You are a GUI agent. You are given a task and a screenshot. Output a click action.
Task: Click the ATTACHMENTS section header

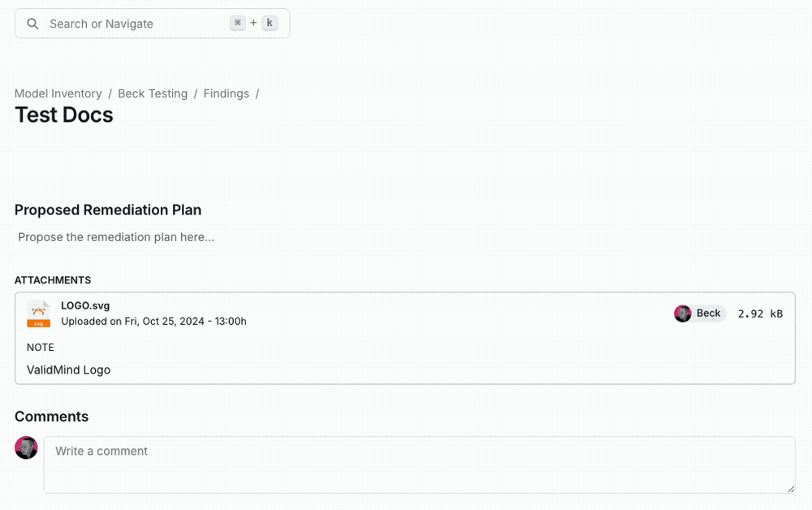53,280
